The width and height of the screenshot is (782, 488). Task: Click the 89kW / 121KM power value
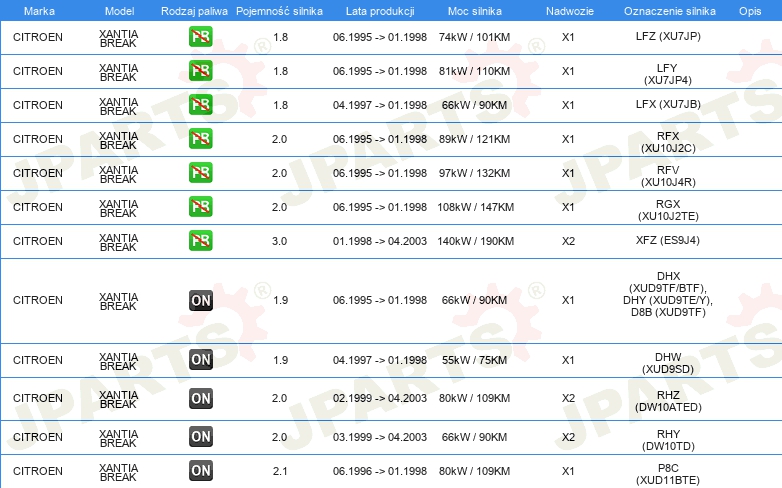[x=474, y=139]
